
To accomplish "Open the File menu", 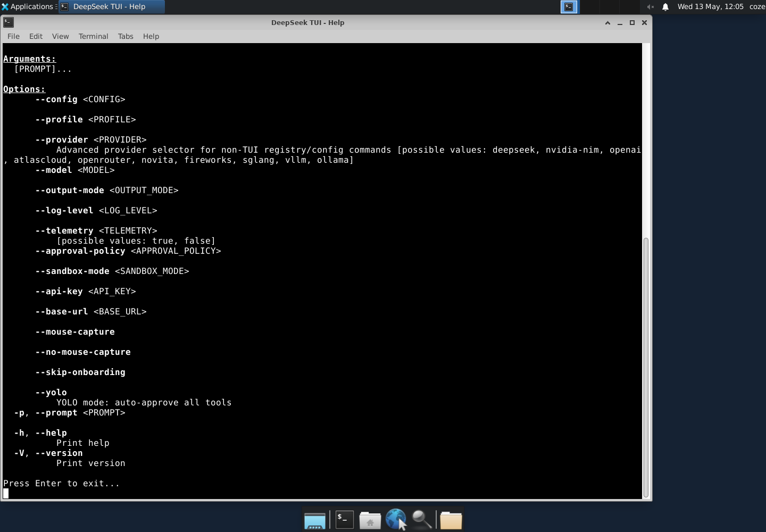I will pyautogui.click(x=13, y=36).
